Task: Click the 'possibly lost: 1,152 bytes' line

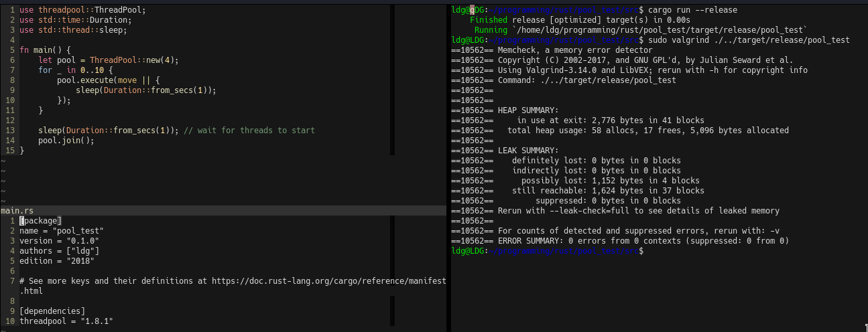Action: (x=611, y=181)
